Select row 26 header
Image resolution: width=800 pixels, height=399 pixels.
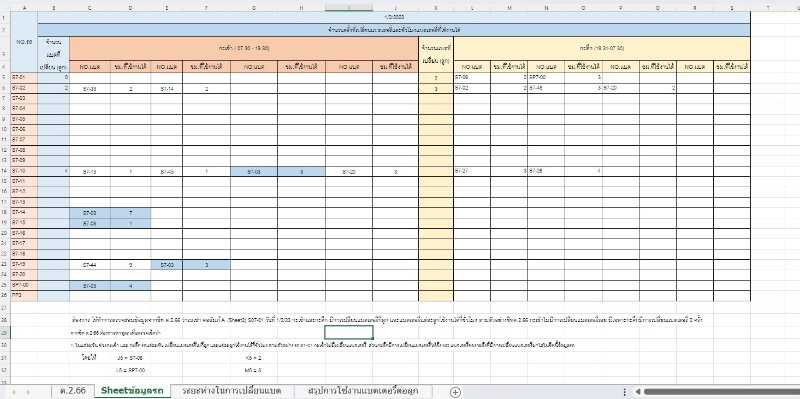[x=5, y=296]
